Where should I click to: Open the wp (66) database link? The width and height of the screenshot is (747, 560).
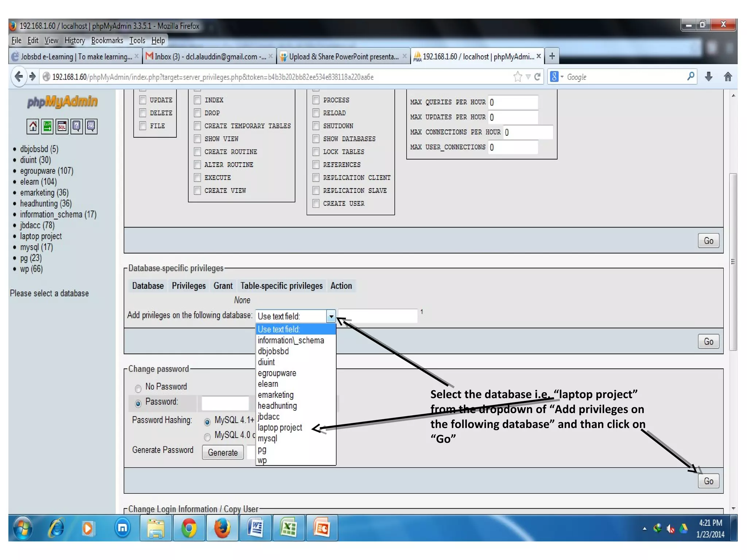(31, 269)
